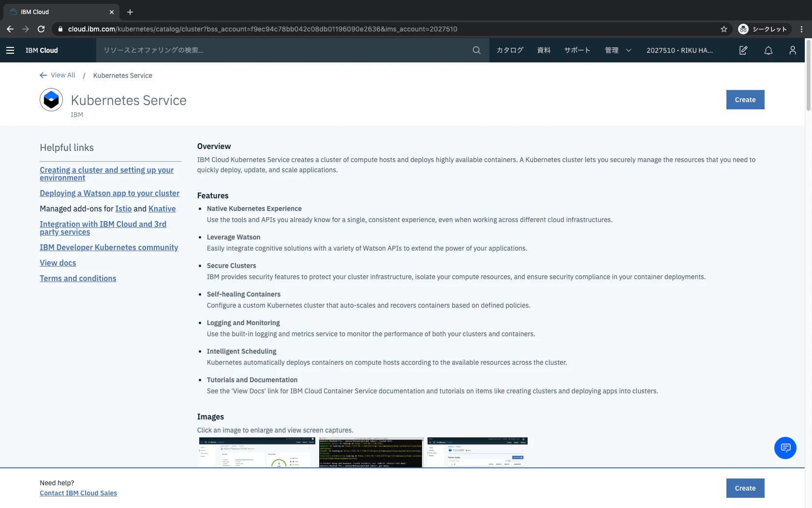Enlarge the first cluster dashboard thumbnail
Image resolution: width=812 pixels, height=508 pixels.
pyautogui.click(x=257, y=452)
